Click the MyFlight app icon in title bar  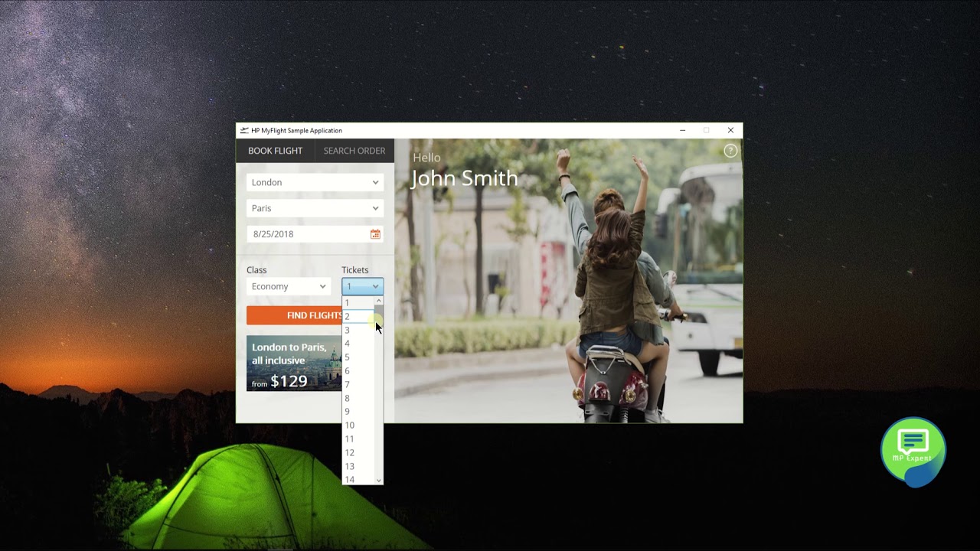coord(244,130)
